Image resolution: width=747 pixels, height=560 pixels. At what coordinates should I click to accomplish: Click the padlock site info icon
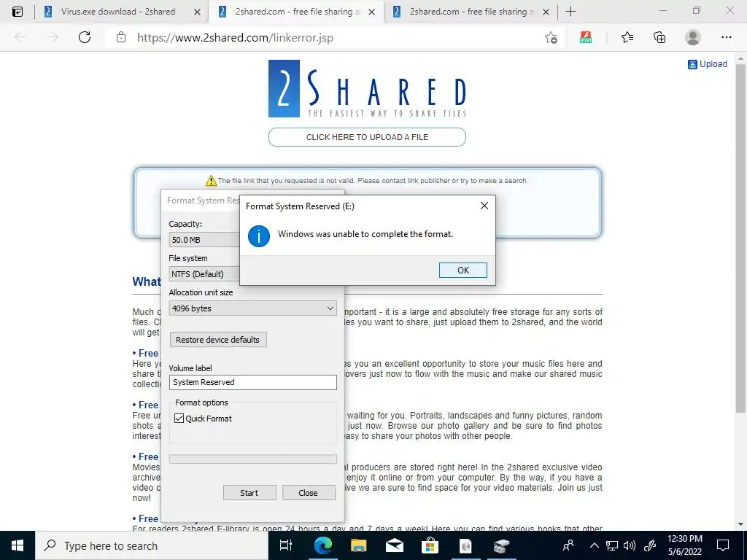(121, 38)
